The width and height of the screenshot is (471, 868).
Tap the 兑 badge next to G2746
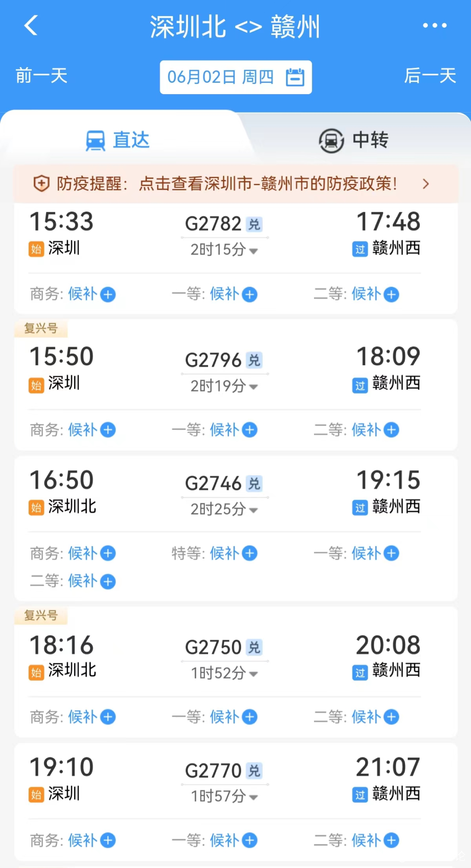pos(254,484)
